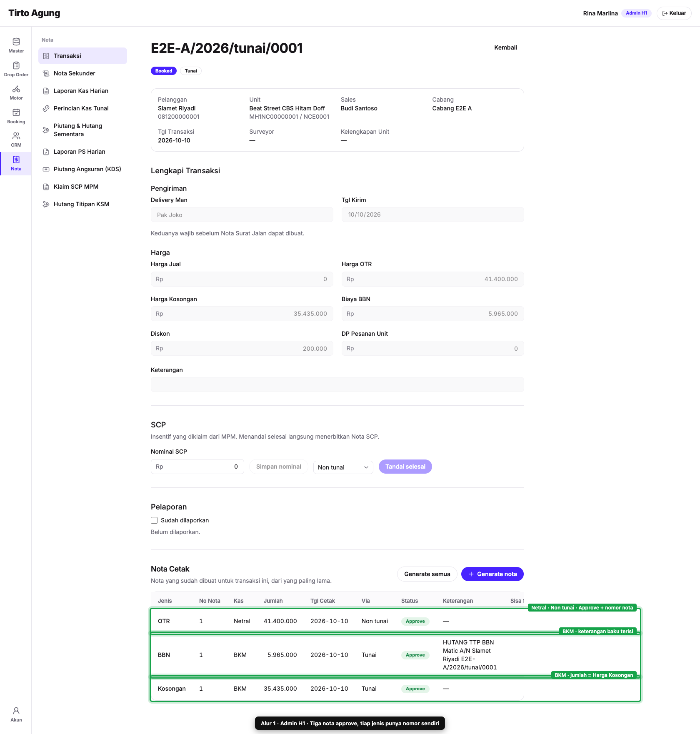Image resolution: width=700 pixels, height=734 pixels.
Task: Expand the Non tunai dropdown
Action: [x=343, y=467]
